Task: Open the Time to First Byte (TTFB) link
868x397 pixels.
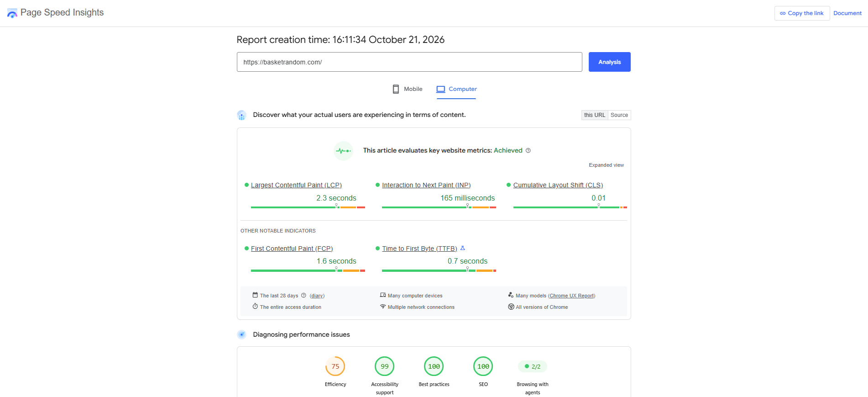Action: pyautogui.click(x=419, y=249)
